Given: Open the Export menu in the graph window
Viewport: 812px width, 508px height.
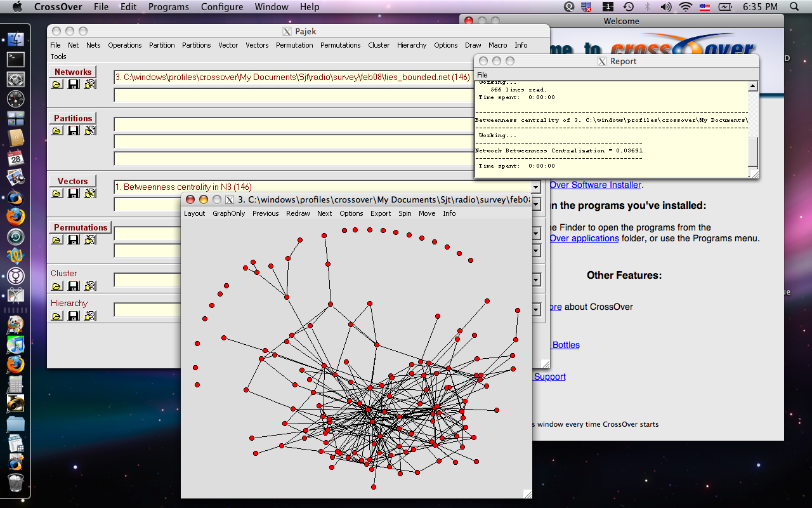Looking at the screenshot, I should pos(381,213).
